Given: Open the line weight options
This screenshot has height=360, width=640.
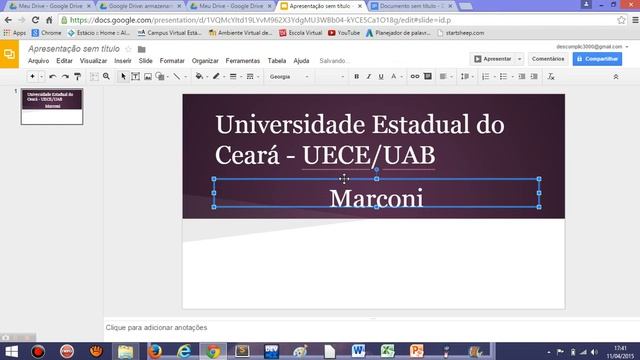Looking at the screenshot, I should tap(233, 76).
